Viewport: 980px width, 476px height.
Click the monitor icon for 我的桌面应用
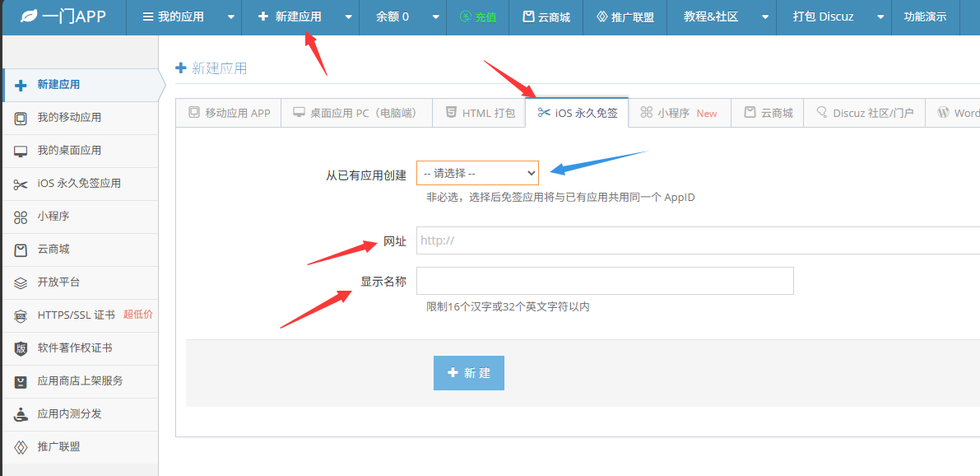(21, 151)
